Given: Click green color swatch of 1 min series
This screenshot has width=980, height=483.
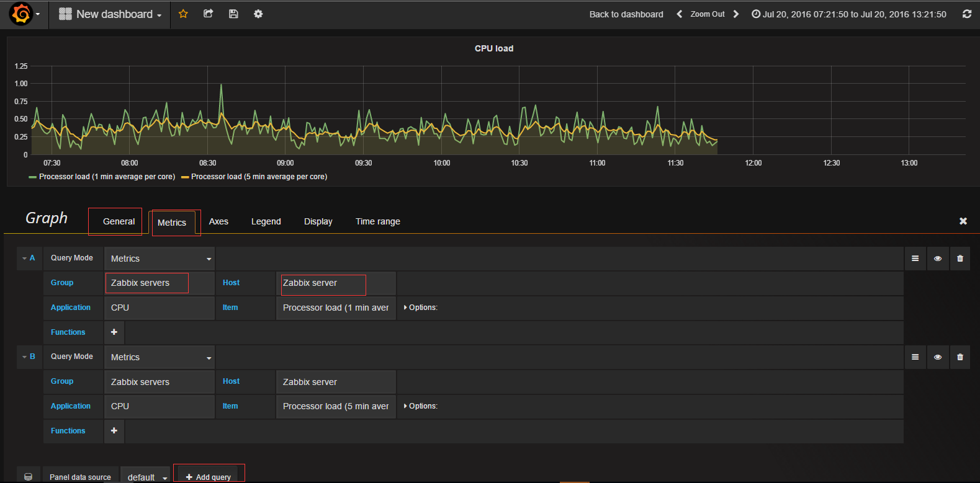Looking at the screenshot, I should point(32,177).
